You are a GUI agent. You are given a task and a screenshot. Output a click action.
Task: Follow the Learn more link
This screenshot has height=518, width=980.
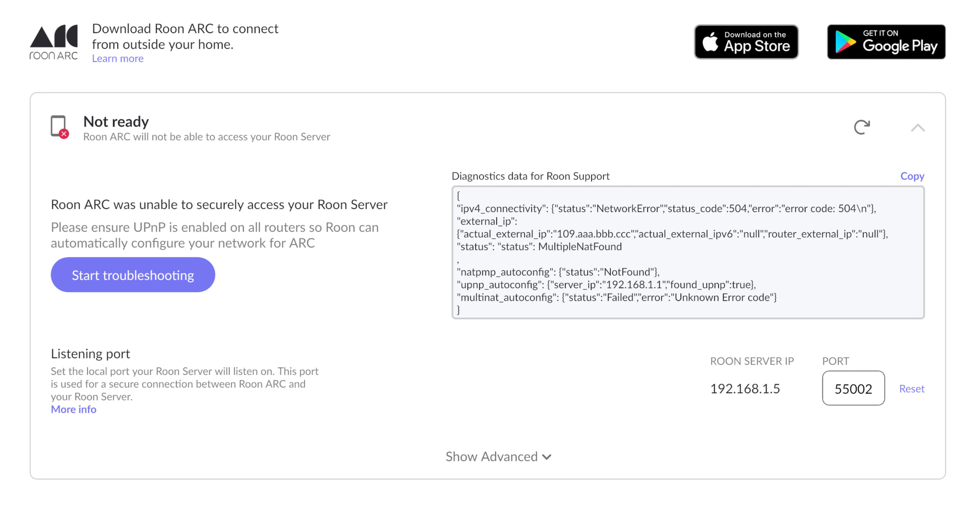click(117, 59)
